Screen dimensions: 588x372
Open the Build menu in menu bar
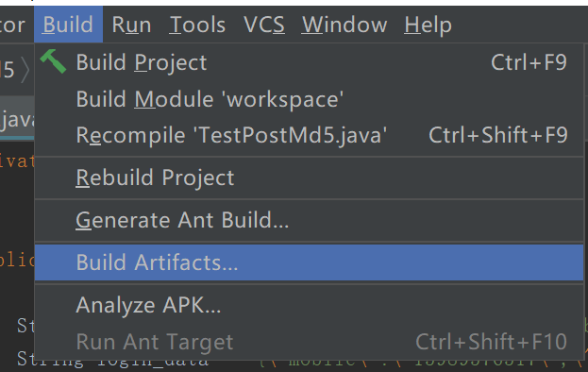[68, 25]
